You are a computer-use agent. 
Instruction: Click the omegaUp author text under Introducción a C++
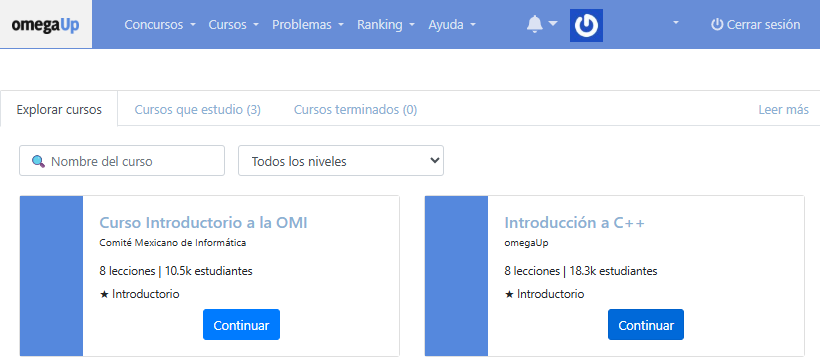point(527,243)
